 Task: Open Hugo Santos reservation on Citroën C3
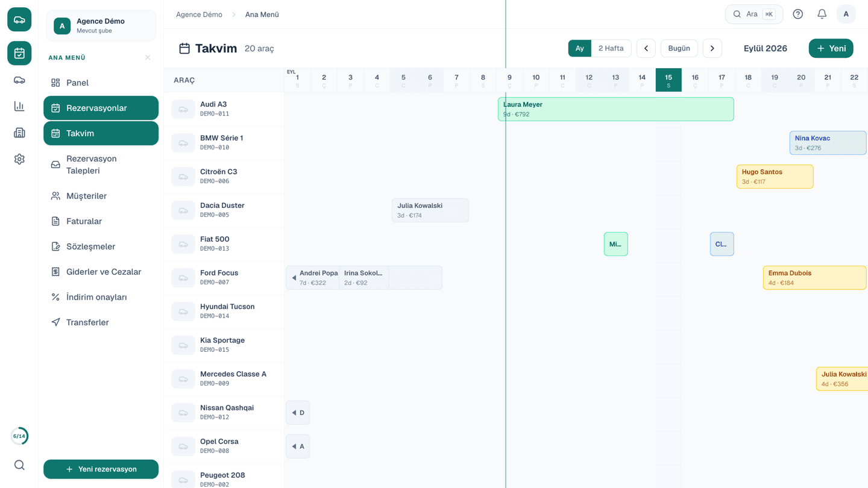(775, 177)
